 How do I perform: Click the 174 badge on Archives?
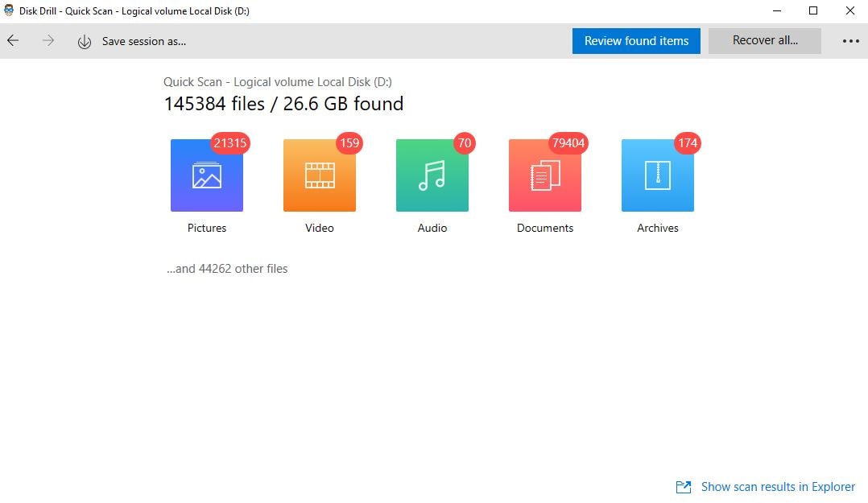pyautogui.click(x=687, y=143)
